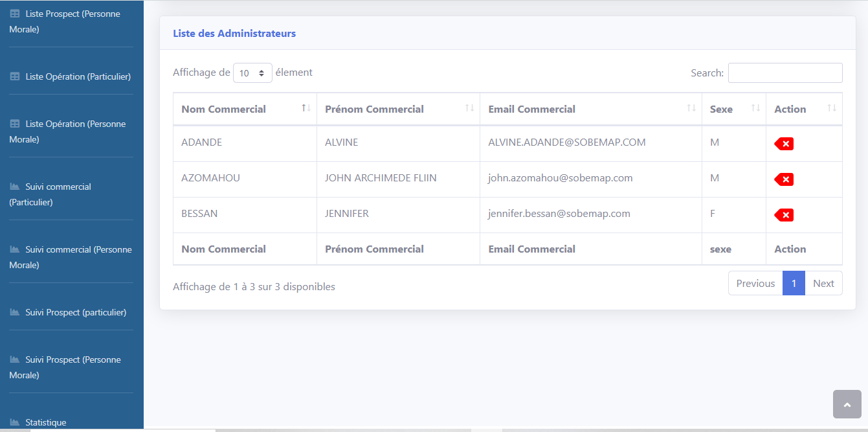Click the Next pagination button
Viewport: 868px width, 432px height.
point(823,283)
